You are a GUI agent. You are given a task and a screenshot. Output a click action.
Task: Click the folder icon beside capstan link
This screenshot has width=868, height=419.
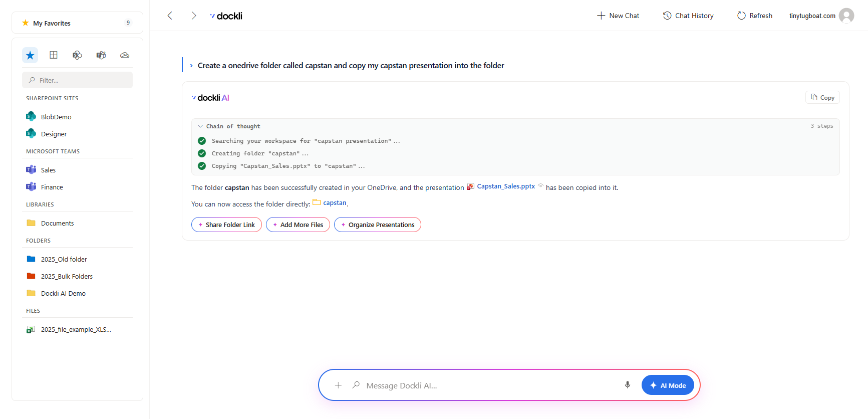317,202
